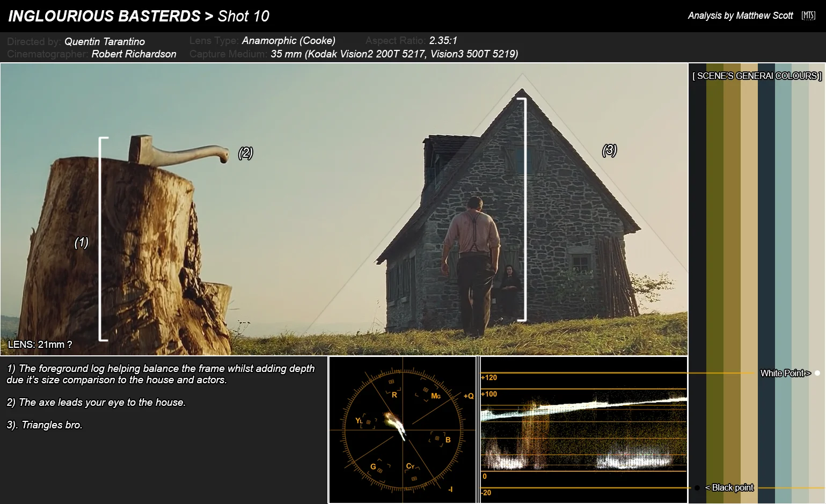Click the '< Black point' label
The image size is (826, 504).
pyautogui.click(x=729, y=487)
